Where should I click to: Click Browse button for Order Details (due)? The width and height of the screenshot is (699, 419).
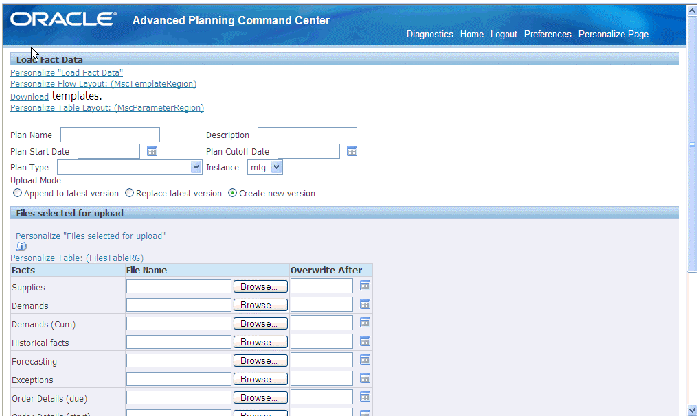261,398
